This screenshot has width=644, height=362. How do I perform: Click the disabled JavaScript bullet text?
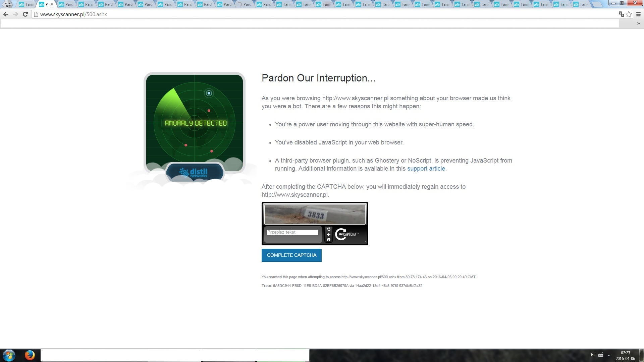(x=339, y=142)
